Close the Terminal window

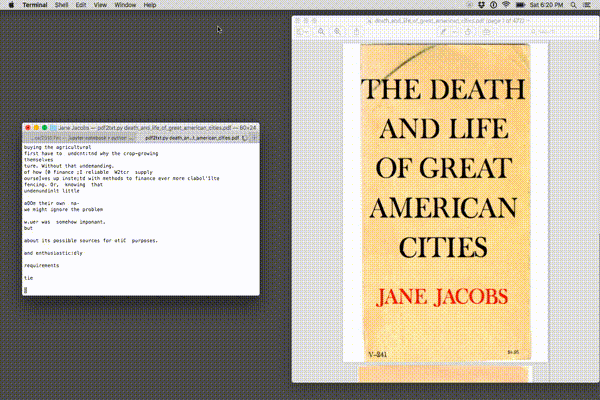pyautogui.click(x=28, y=128)
